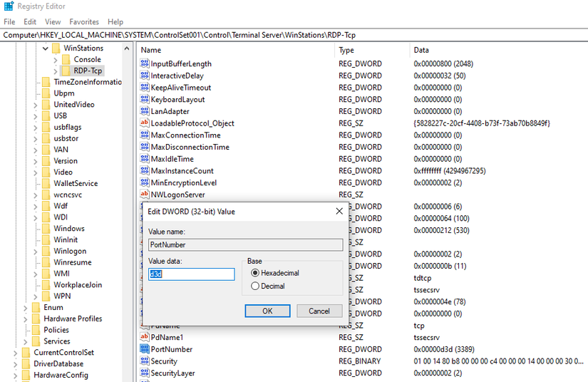Click the NWLogonServer string icon
The image size is (588, 382).
145,194
